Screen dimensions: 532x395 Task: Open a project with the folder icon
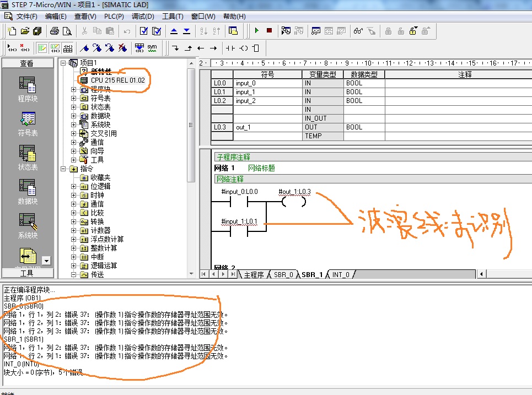click(25, 31)
